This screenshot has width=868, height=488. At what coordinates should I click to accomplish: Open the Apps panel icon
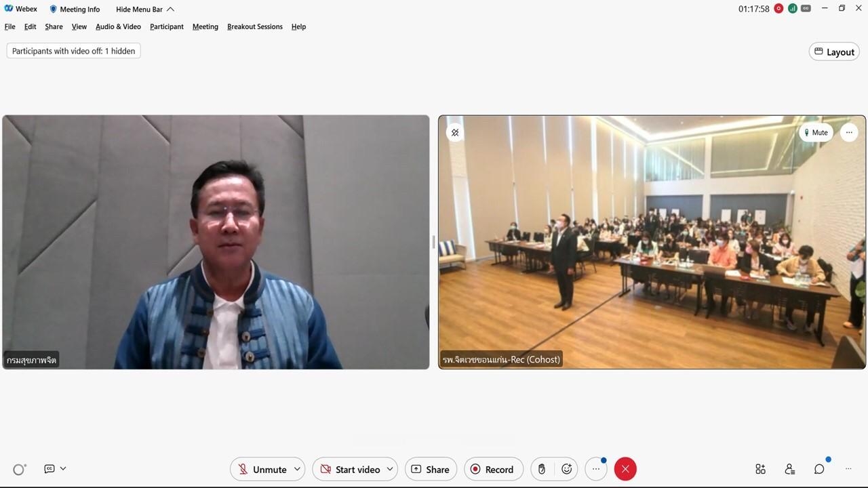pos(760,469)
